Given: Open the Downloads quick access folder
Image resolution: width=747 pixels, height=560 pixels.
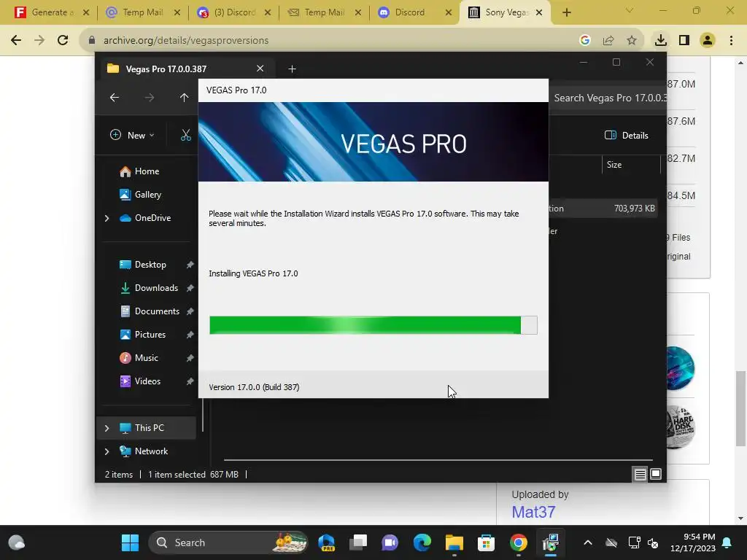Looking at the screenshot, I should [149, 288].
